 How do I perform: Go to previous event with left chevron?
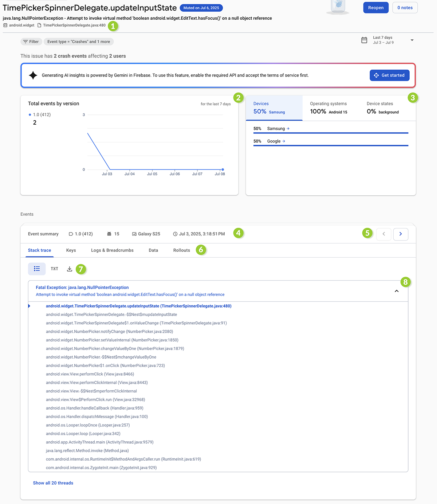click(383, 234)
